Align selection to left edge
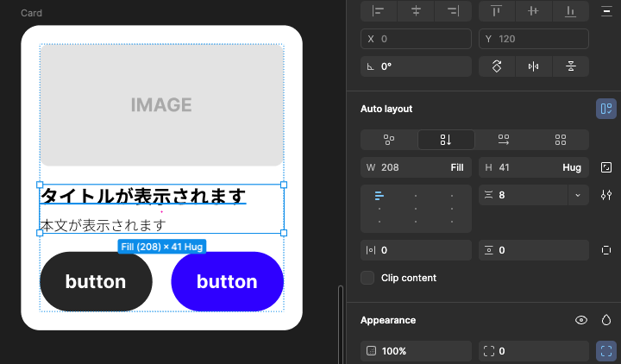The image size is (621, 364). tap(379, 11)
